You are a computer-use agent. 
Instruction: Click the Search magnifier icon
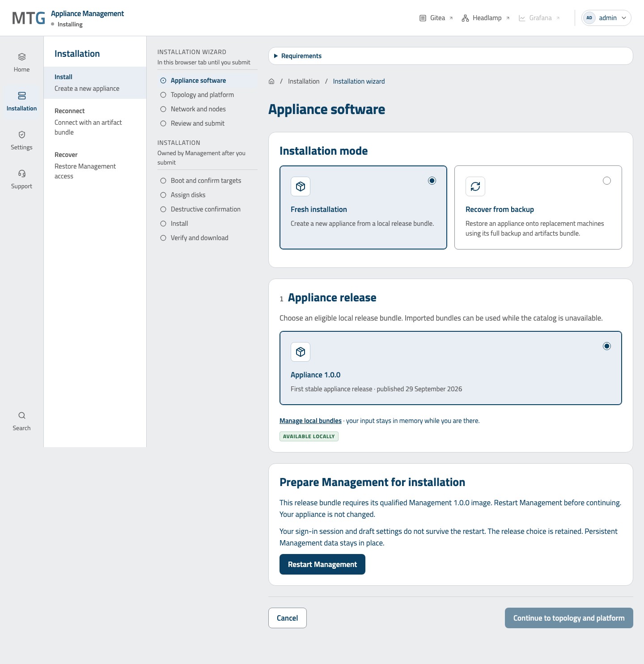(22, 415)
